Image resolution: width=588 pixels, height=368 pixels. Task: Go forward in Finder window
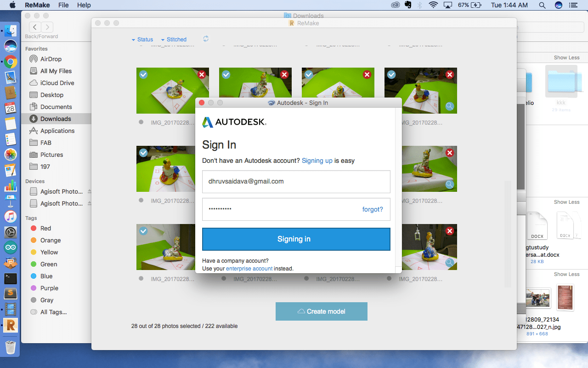click(47, 27)
